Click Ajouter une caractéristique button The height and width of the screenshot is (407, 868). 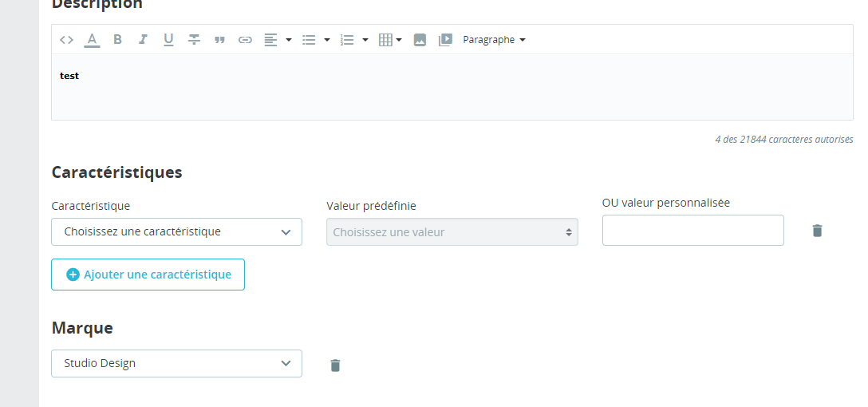[x=148, y=275]
